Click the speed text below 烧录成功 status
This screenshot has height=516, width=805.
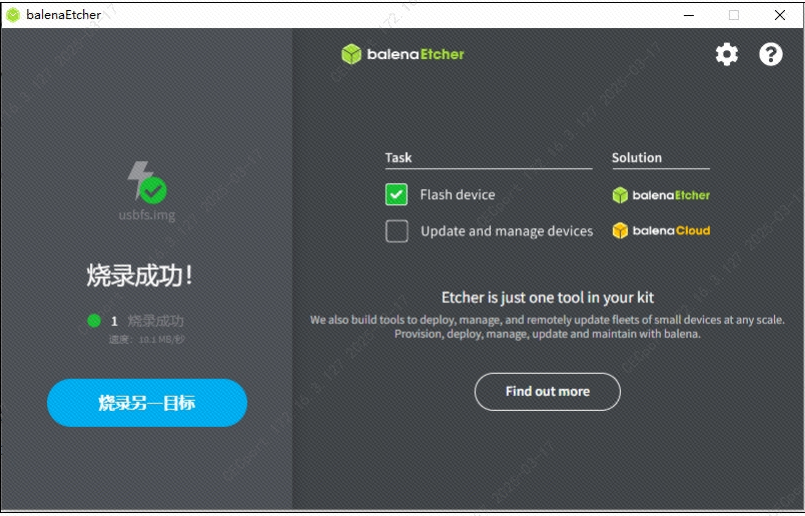(x=146, y=339)
